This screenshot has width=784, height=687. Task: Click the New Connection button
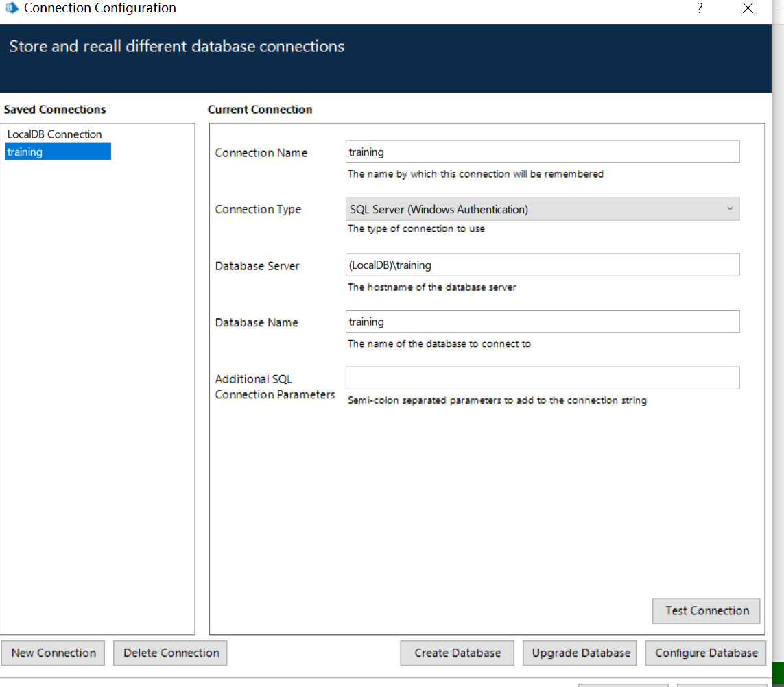[x=53, y=653]
